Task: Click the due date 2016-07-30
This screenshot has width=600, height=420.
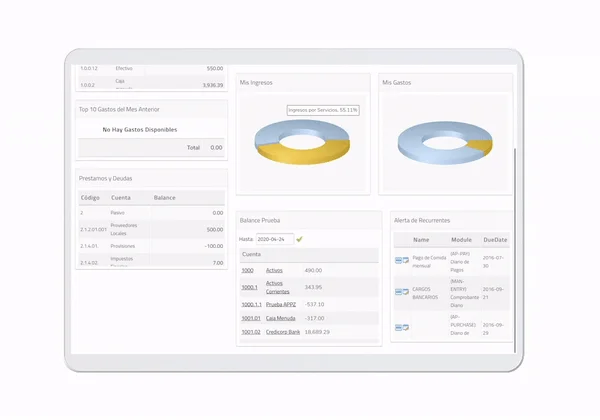Action: (493, 262)
